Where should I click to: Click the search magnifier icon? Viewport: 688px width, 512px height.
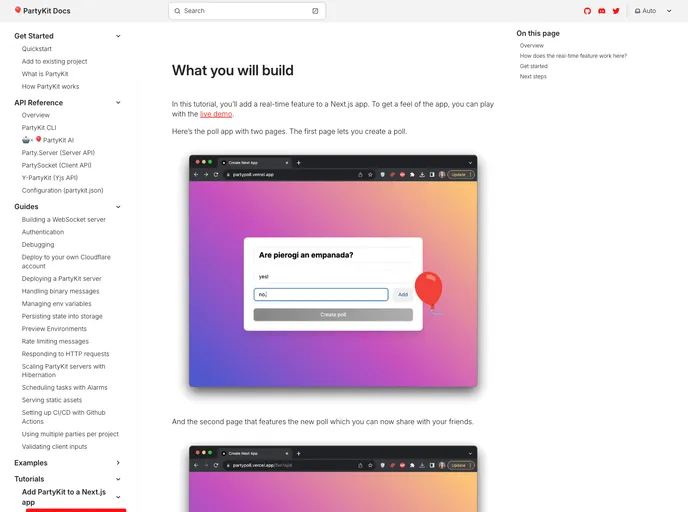click(177, 11)
